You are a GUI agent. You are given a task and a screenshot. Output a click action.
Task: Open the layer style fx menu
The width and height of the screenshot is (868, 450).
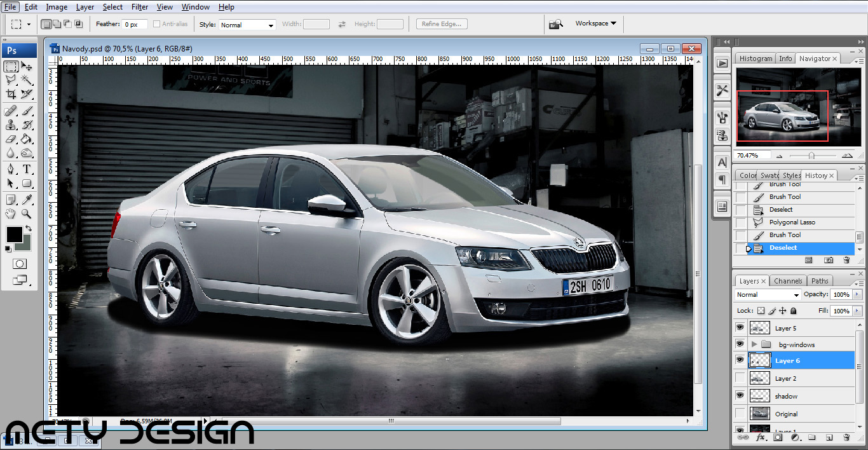click(761, 437)
